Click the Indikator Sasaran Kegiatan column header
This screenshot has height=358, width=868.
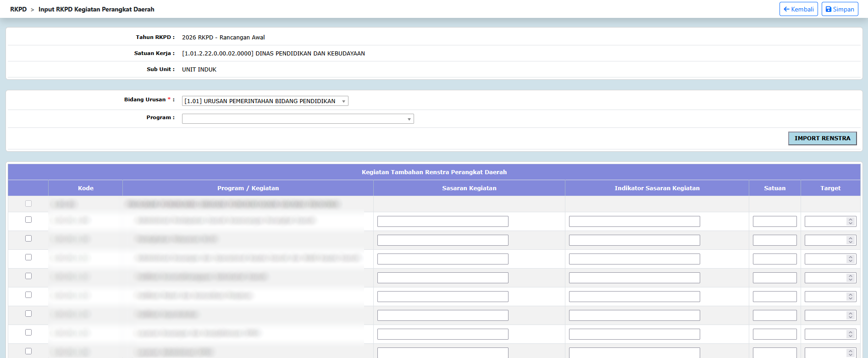(x=657, y=188)
